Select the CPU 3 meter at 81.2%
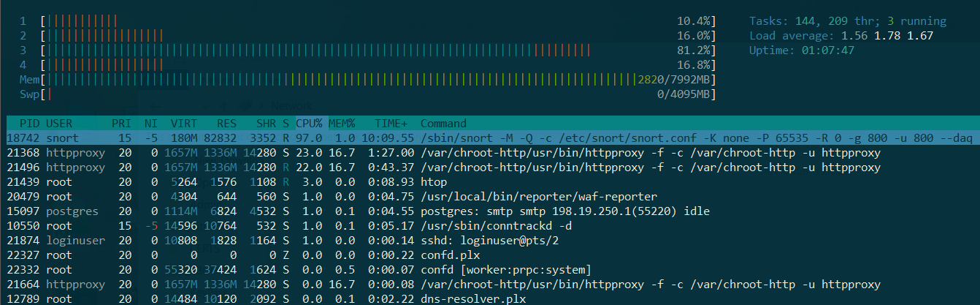 pyautogui.click(x=367, y=50)
